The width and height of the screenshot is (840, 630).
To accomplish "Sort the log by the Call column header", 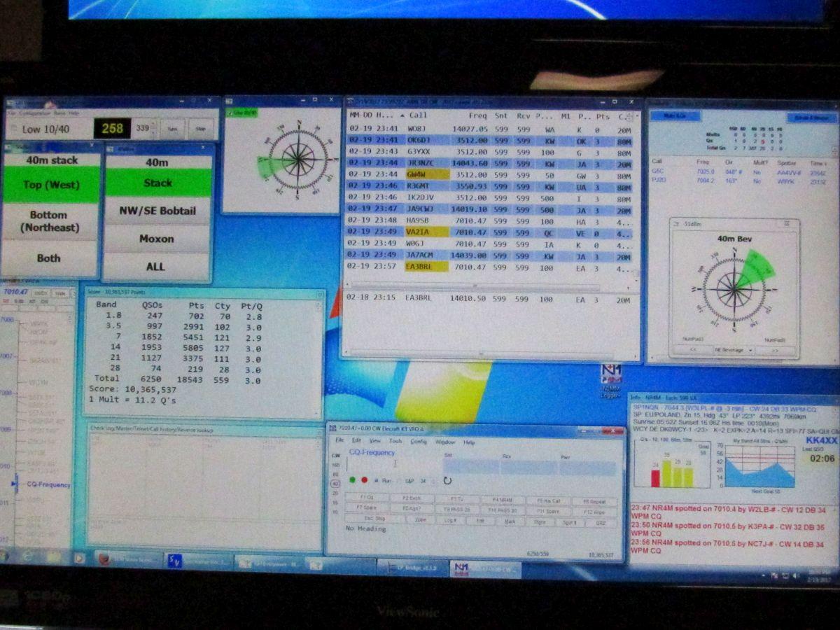I will tap(418, 115).
